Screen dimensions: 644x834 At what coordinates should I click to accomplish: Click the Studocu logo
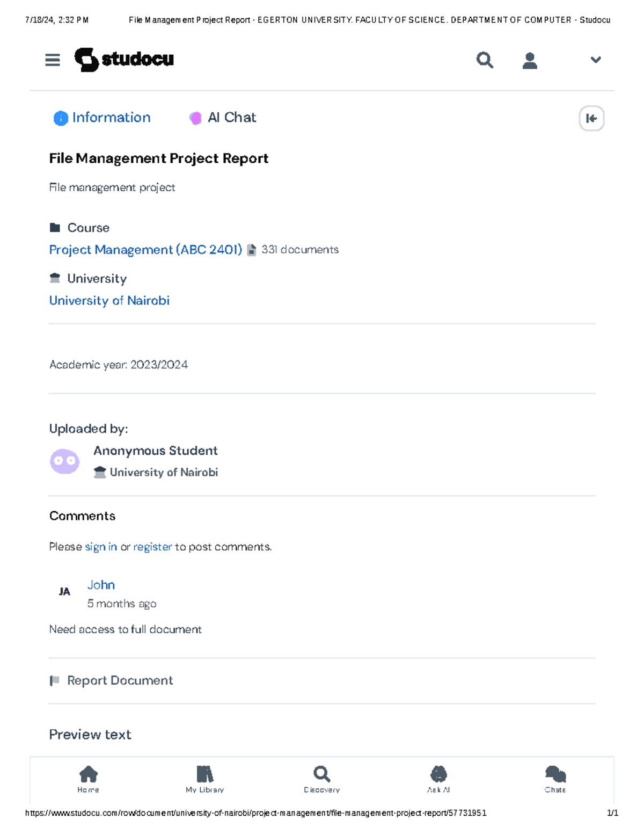pos(124,59)
